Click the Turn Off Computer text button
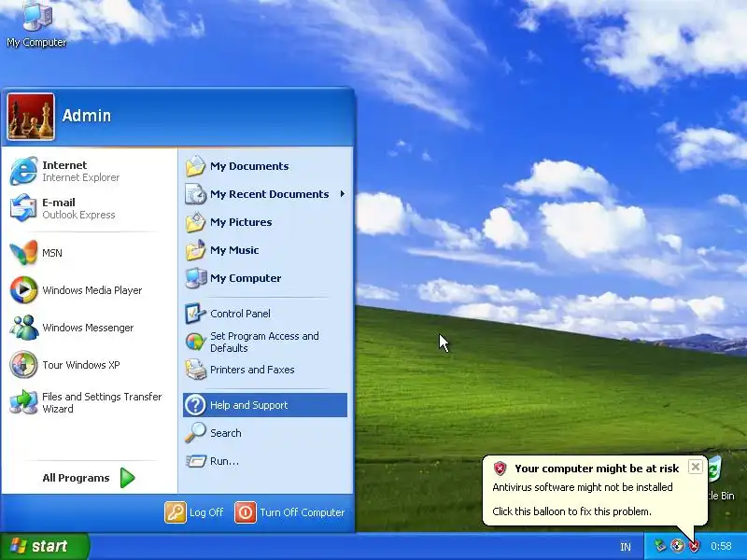Screen dimensions: 747x560 pyautogui.click(x=302, y=512)
